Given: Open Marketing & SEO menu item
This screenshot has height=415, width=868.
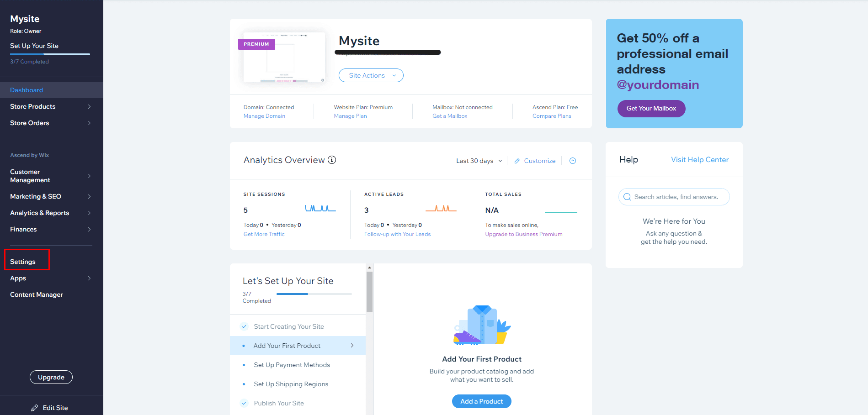Looking at the screenshot, I should [52, 196].
